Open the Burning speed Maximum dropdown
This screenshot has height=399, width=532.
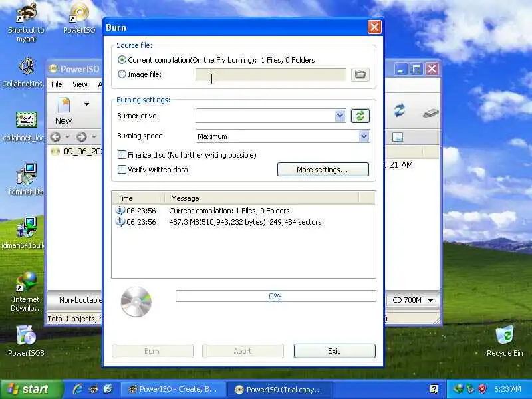364,136
